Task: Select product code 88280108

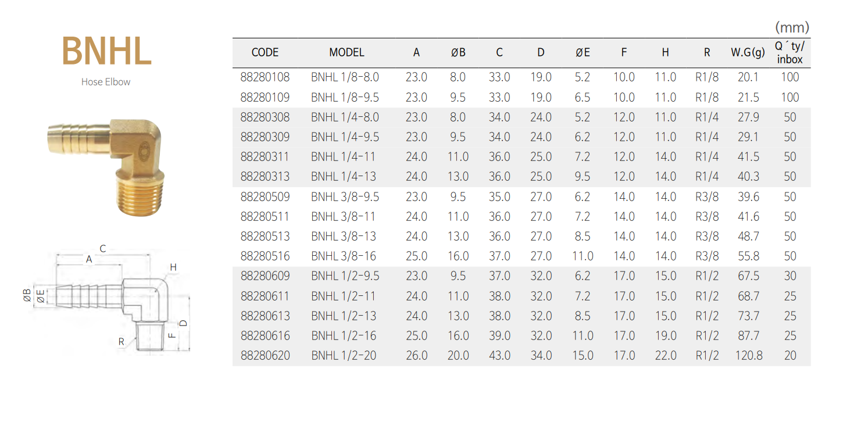Action: (265, 77)
